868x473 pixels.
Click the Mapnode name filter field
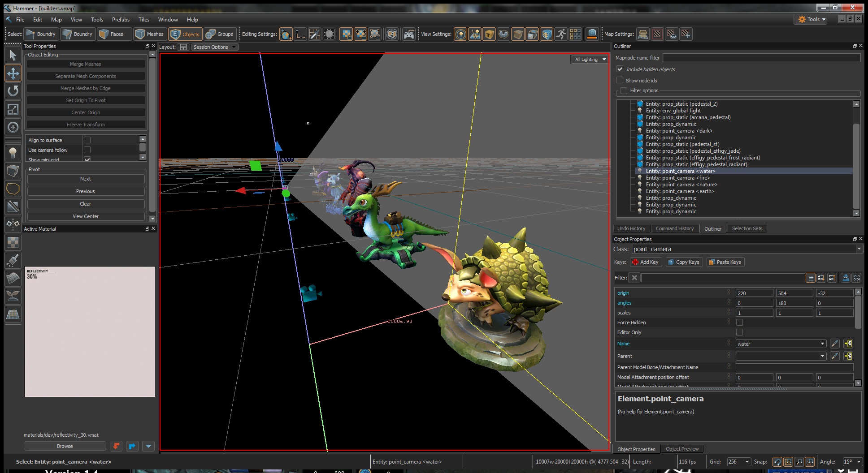pyautogui.click(x=761, y=58)
